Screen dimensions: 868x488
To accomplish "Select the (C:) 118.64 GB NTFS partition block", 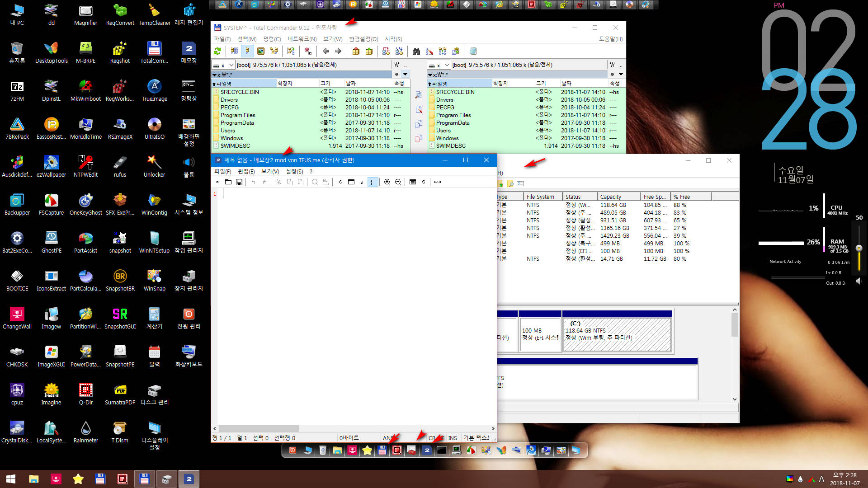I will click(617, 334).
